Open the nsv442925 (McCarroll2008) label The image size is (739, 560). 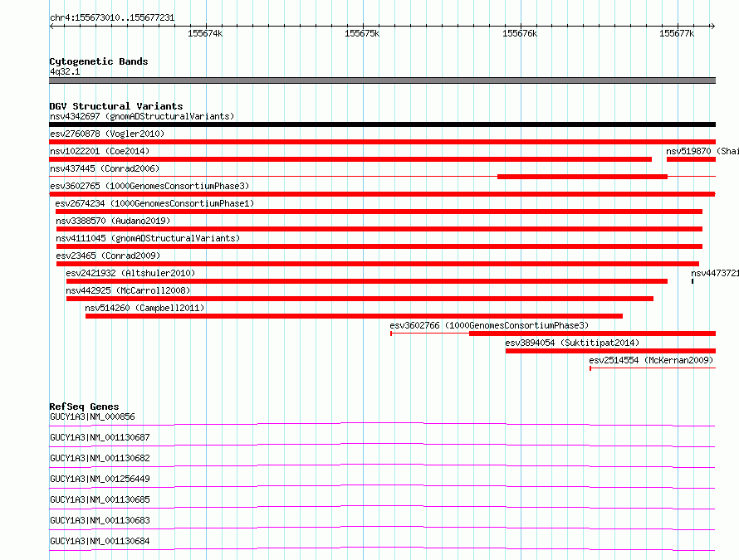point(128,290)
